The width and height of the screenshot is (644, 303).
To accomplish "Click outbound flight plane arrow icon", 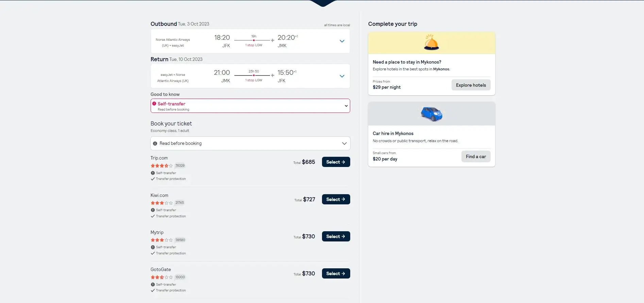I will coord(272,40).
